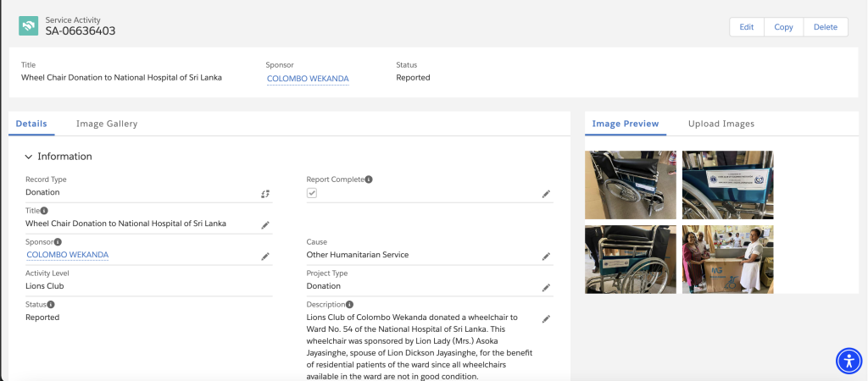Click the Record Type value 'Donation'
Screen dimensions: 868x381
pos(42,192)
